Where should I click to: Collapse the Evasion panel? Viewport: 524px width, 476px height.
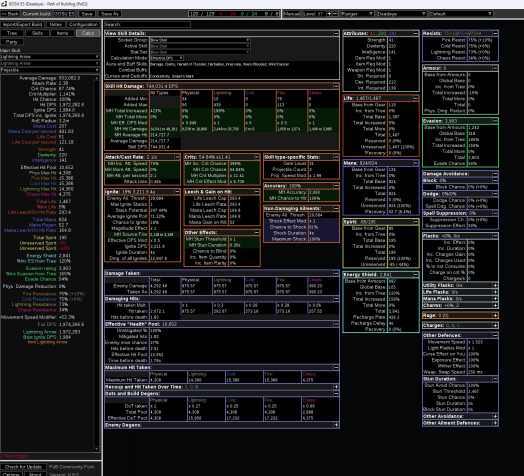click(495, 121)
